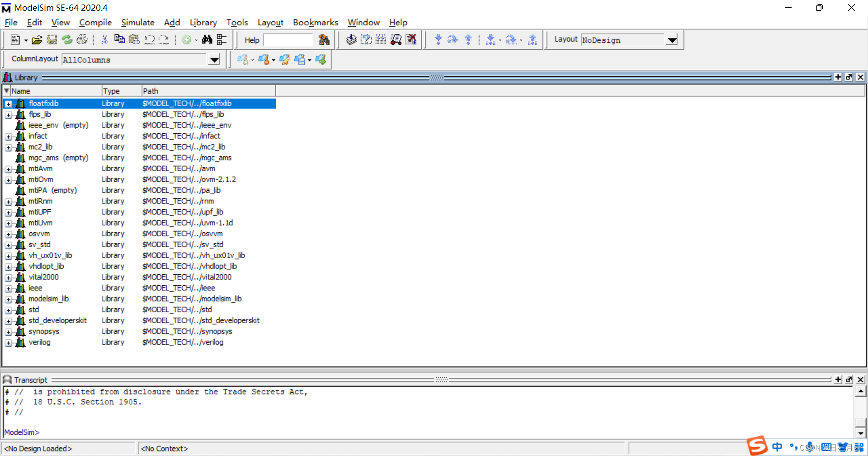Click the Transcript scrollbar up arrow
Image resolution: width=868 pixels, height=456 pixels.
[860, 391]
